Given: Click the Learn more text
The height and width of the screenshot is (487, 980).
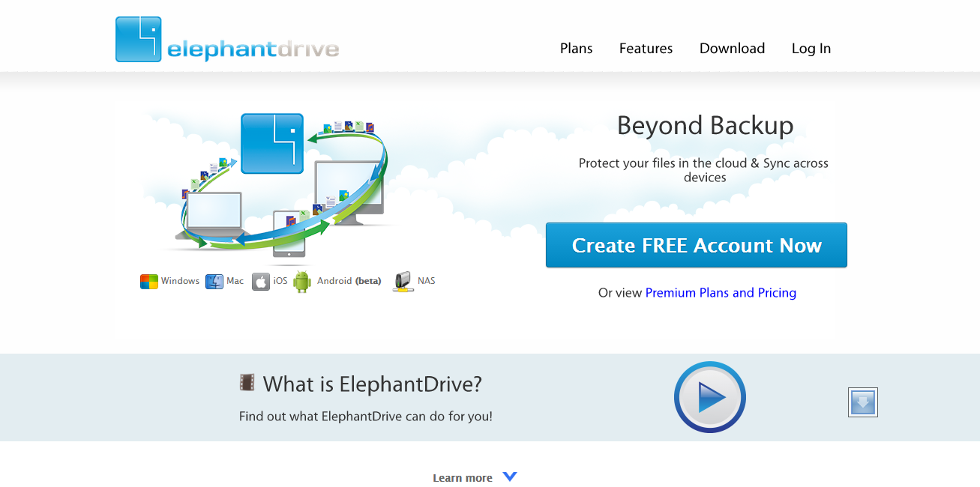Looking at the screenshot, I should tap(463, 478).
